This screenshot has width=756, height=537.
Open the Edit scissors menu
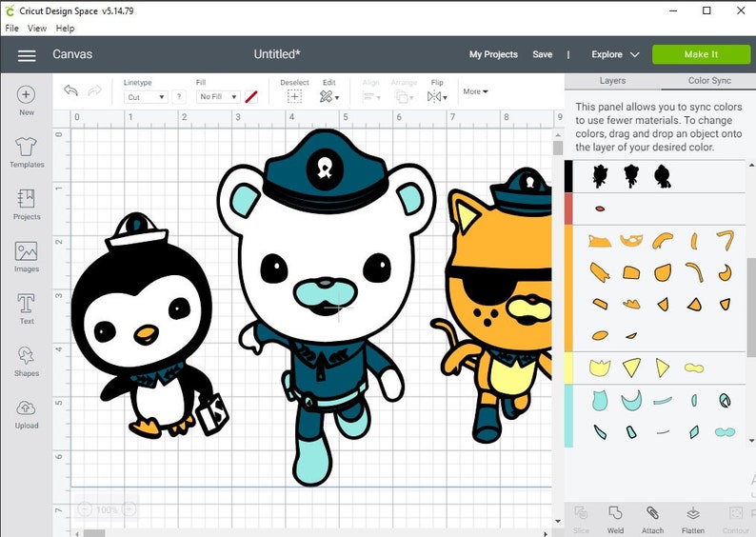(x=329, y=97)
